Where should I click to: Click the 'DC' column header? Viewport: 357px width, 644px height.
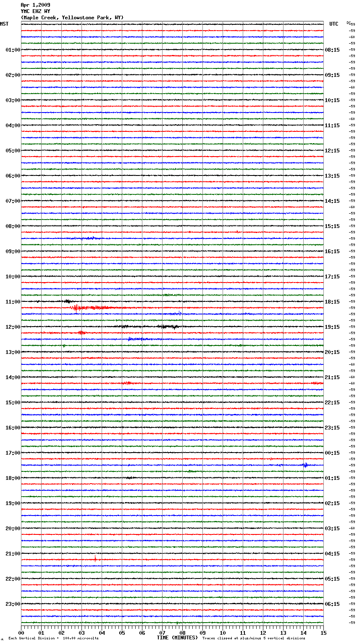pyautogui.click(x=349, y=23)
